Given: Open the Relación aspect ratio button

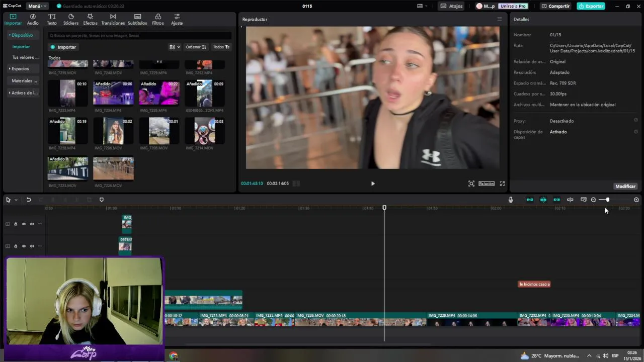Looking at the screenshot, I should [x=486, y=184].
